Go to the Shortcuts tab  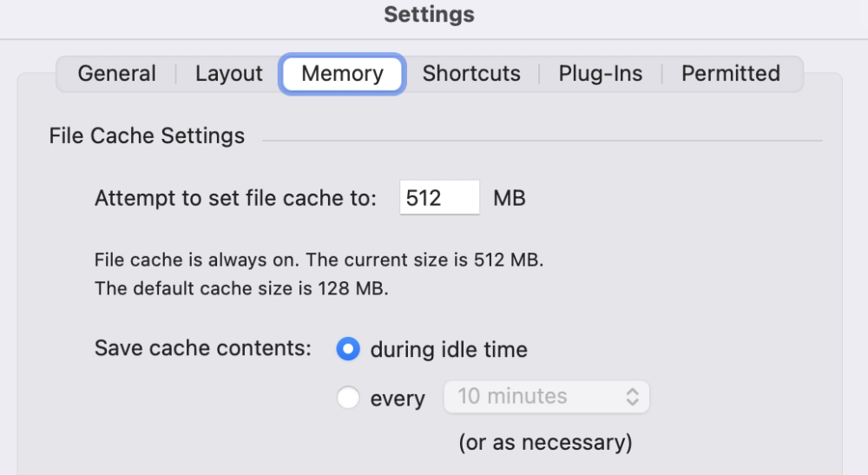pyautogui.click(x=471, y=74)
